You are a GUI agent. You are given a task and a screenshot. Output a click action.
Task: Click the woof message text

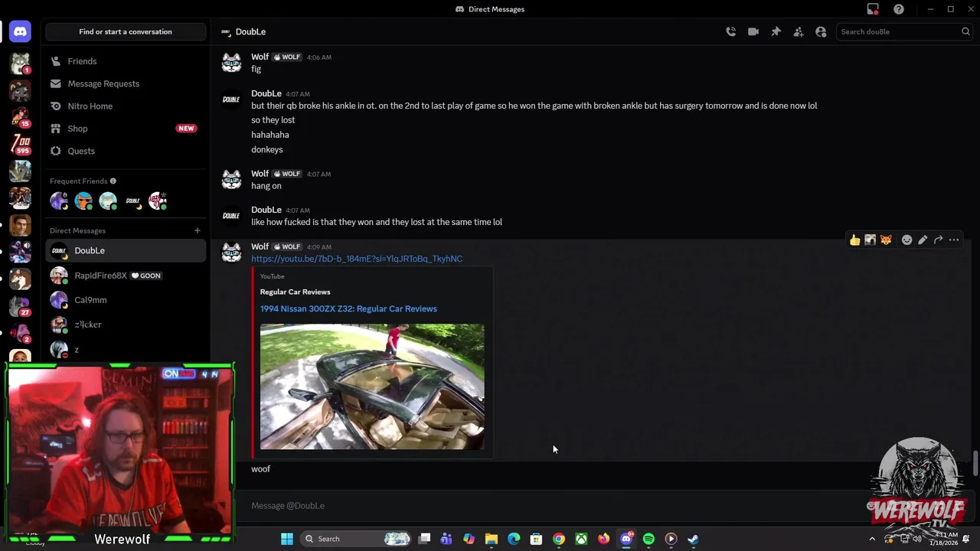[260, 469]
